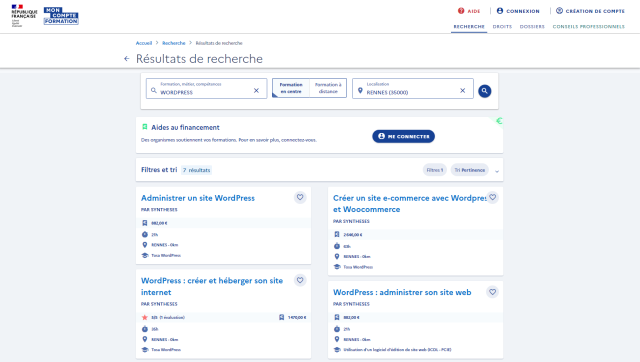This screenshot has height=362, width=640.
Task: Click the Tri Pertinence chip
Action: point(469,170)
